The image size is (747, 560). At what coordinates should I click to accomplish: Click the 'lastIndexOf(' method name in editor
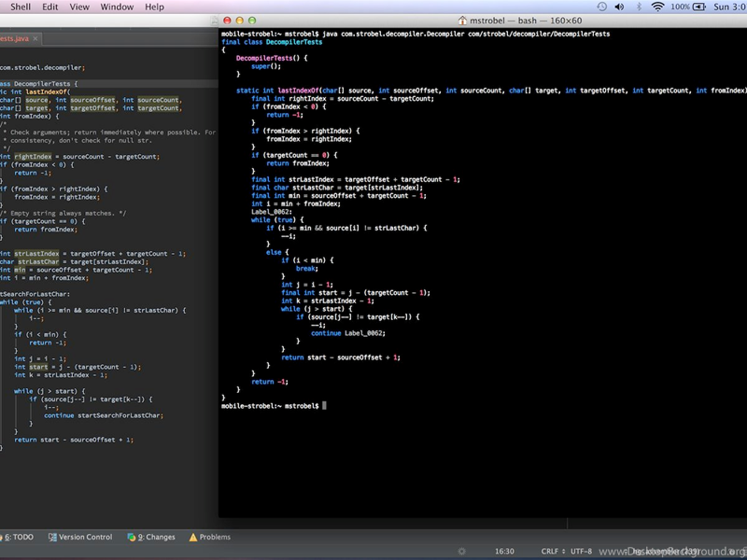[x=49, y=91]
